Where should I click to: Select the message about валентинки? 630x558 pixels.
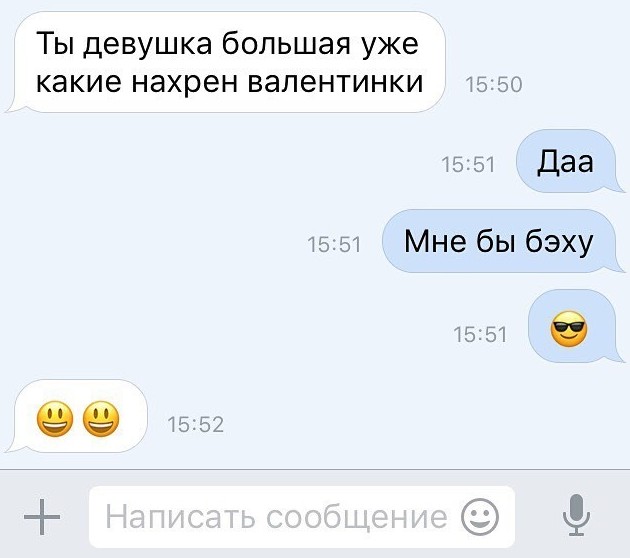(227, 62)
